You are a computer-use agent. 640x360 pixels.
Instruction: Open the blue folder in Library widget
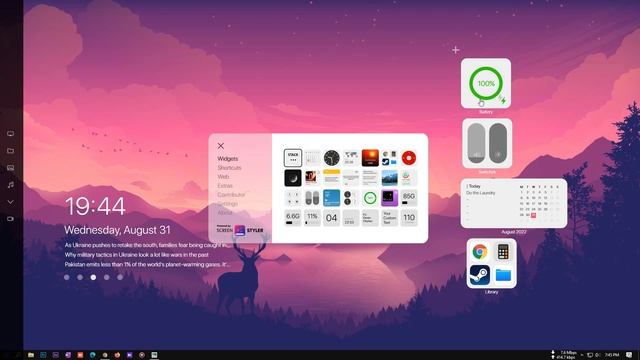tap(503, 275)
